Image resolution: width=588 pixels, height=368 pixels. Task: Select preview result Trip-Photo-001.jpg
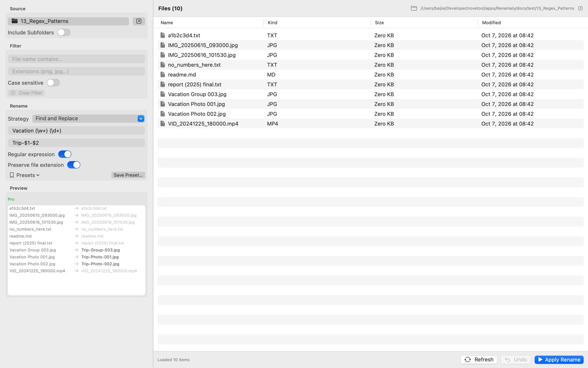click(x=100, y=257)
